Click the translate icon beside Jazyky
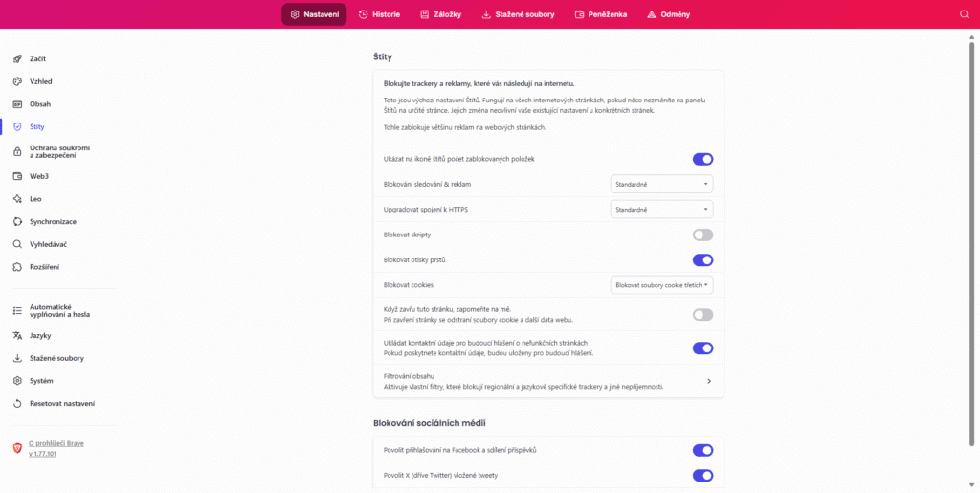Viewport: 980px width, 493px height. click(17, 336)
